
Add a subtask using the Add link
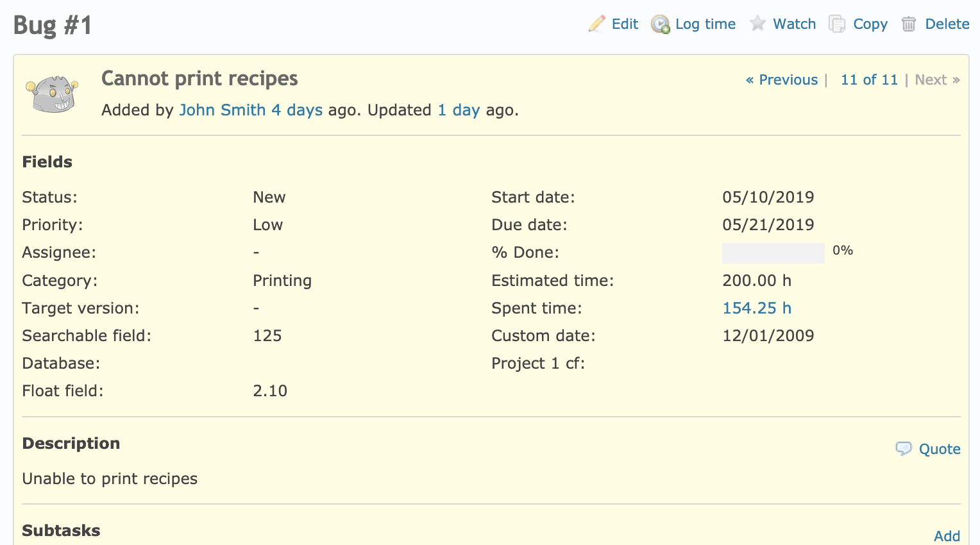click(947, 536)
